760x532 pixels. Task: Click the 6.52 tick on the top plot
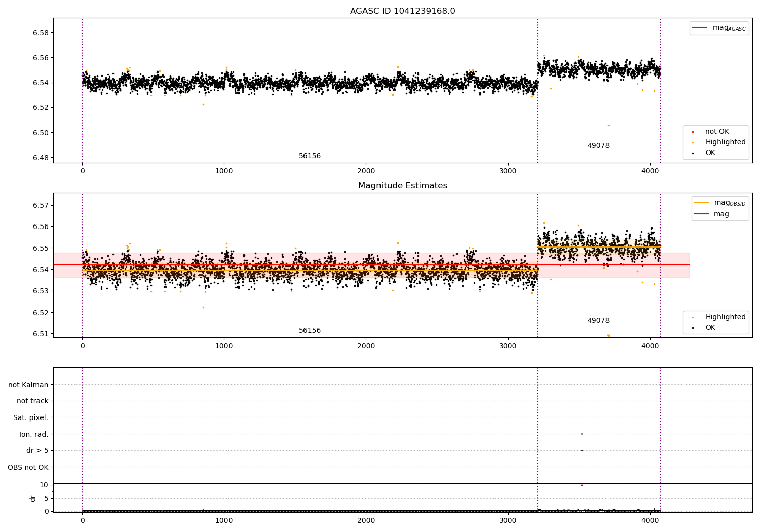[40, 108]
